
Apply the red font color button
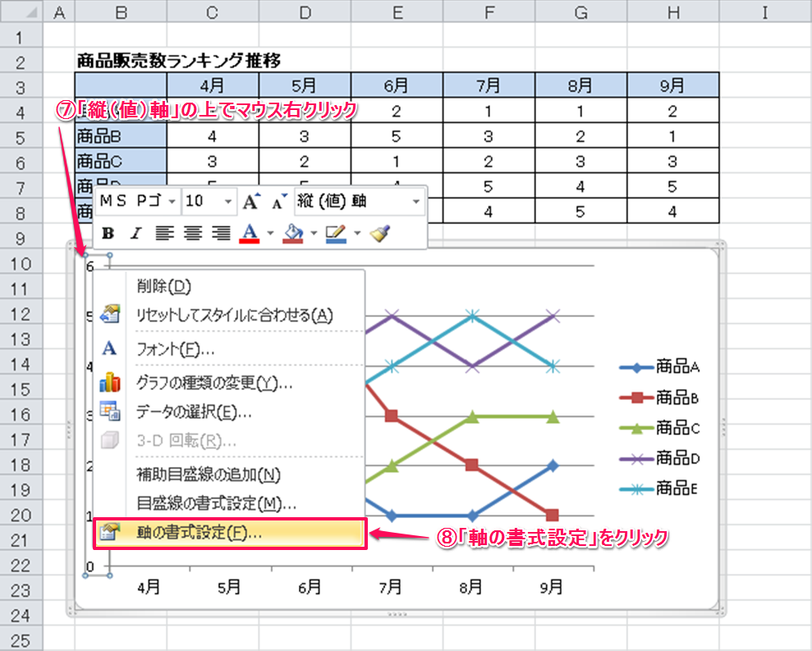click(249, 233)
